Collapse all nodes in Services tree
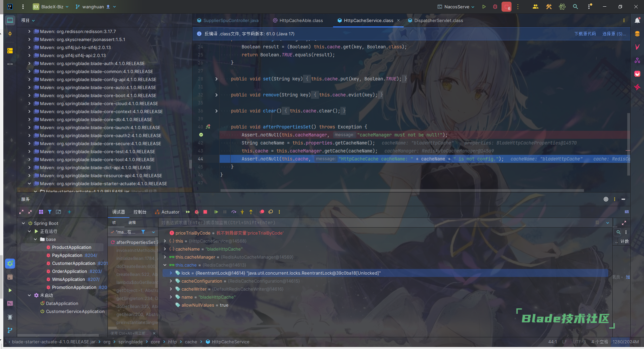 pos(30,212)
